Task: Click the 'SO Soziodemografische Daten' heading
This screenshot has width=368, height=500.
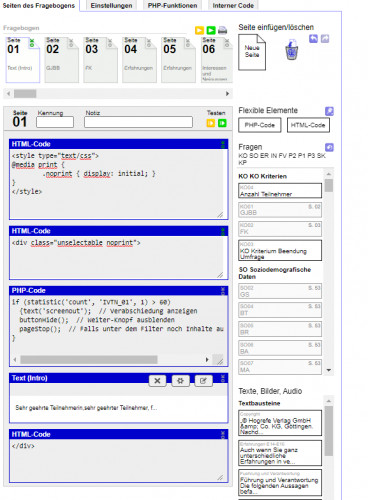Action: point(275,273)
